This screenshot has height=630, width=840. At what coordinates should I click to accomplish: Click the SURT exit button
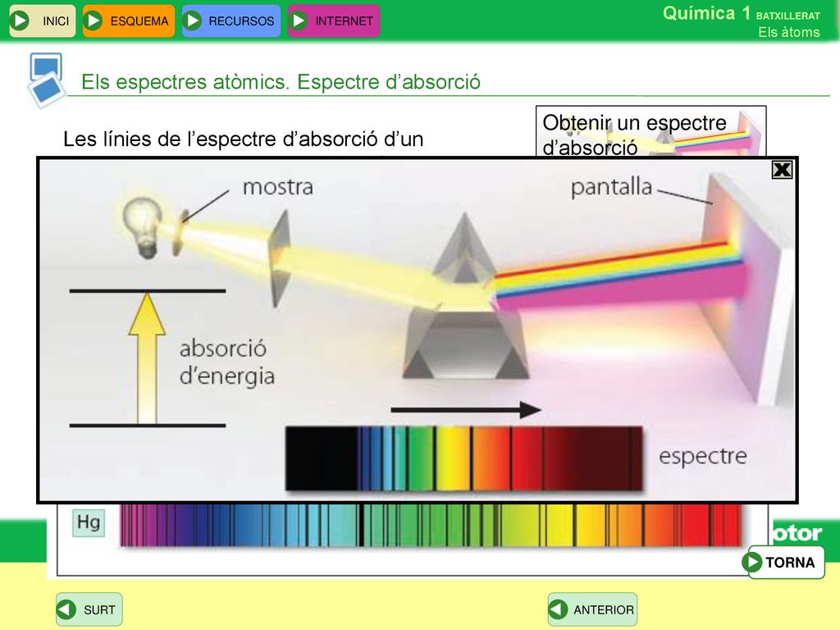[x=89, y=609]
